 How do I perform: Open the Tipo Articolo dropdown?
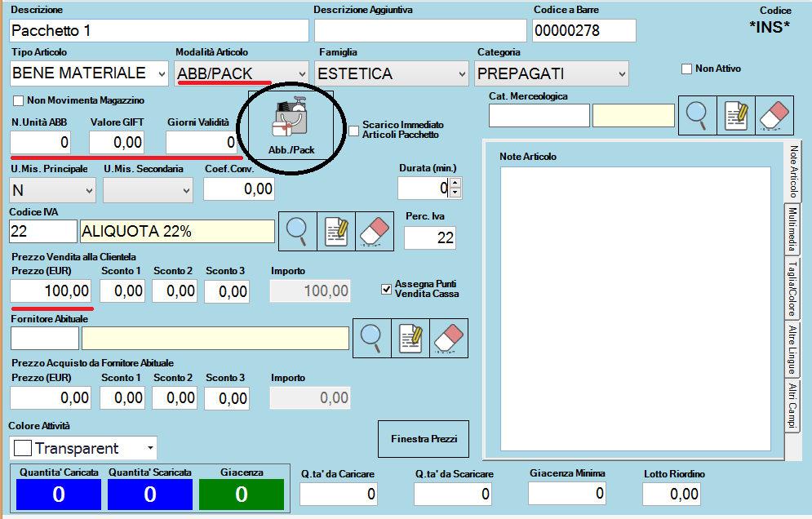point(160,73)
